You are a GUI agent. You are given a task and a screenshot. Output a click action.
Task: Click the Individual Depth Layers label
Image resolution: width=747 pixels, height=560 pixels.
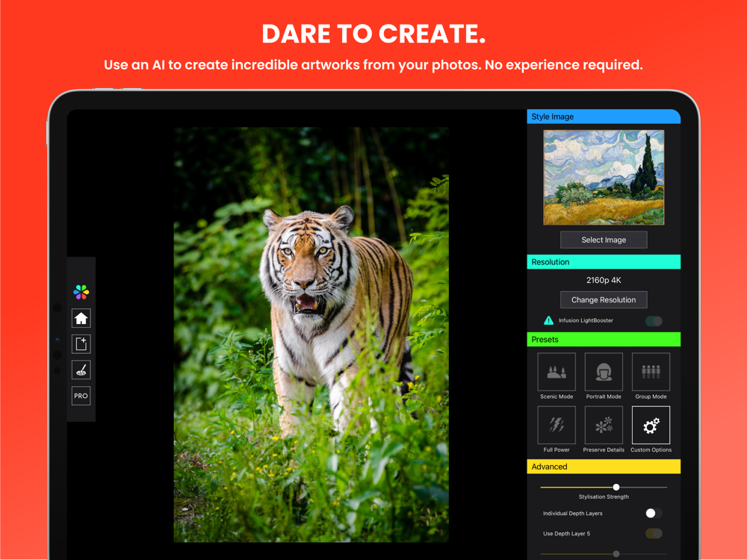[573, 514]
